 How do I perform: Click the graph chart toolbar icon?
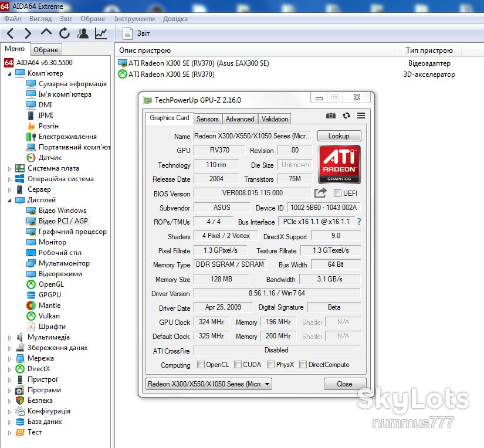click(x=101, y=33)
